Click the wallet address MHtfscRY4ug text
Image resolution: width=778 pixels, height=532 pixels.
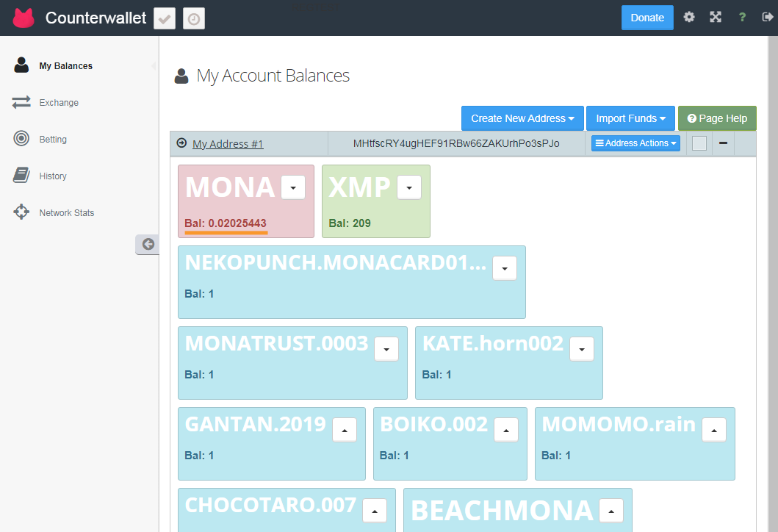coord(456,143)
